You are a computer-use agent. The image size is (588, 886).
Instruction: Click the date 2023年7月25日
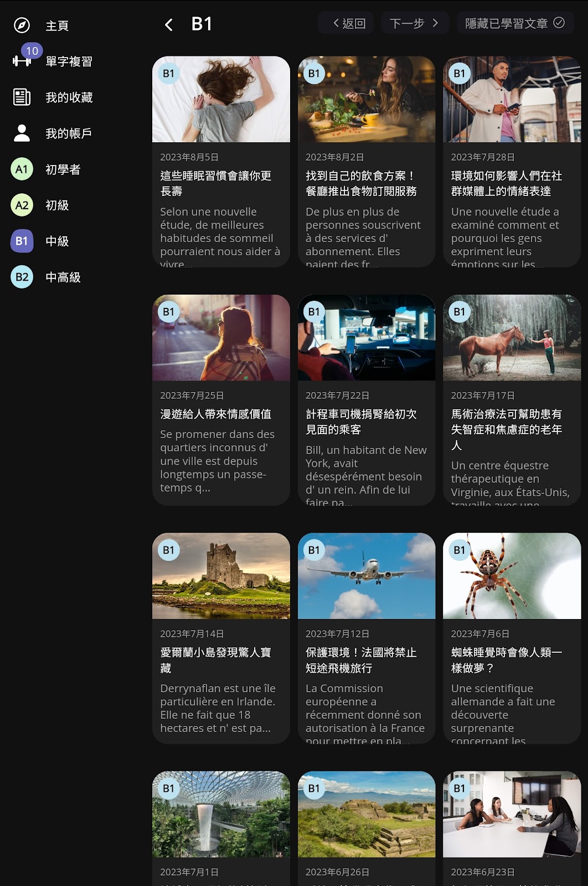coord(192,395)
